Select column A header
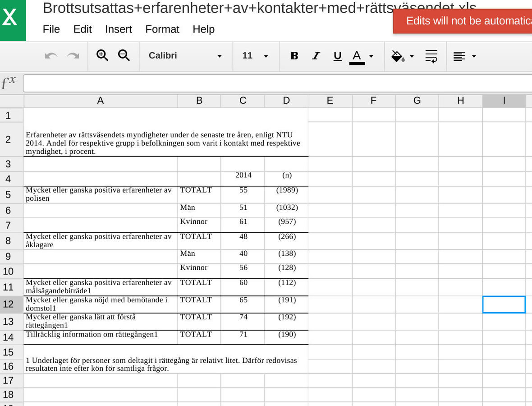Image resolution: width=532 pixels, height=406 pixels. click(101, 101)
